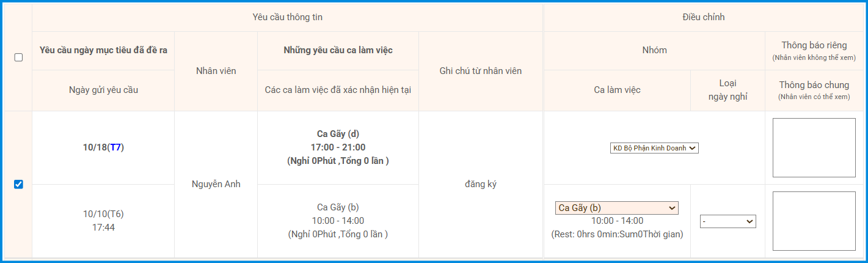The width and height of the screenshot is (868, 263).
Task: Select the requested Ca Gãy (d) shift cell
Action: click(x=338, y=147)
